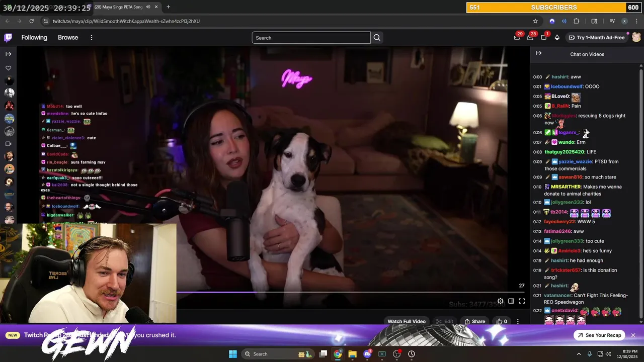This screenshot has height=362, width=644.
Task: Click See Your Recap button
Action: pos(599,335)
